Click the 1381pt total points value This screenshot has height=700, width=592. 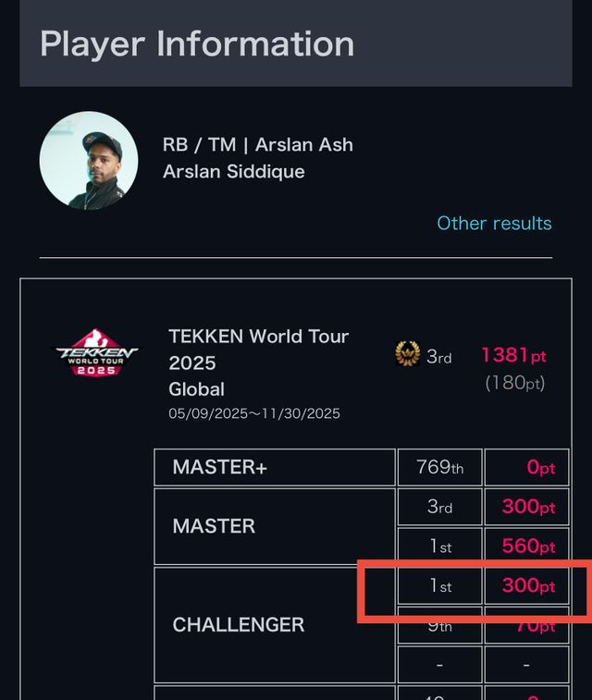pyautogui.click(x=514, y=355)
